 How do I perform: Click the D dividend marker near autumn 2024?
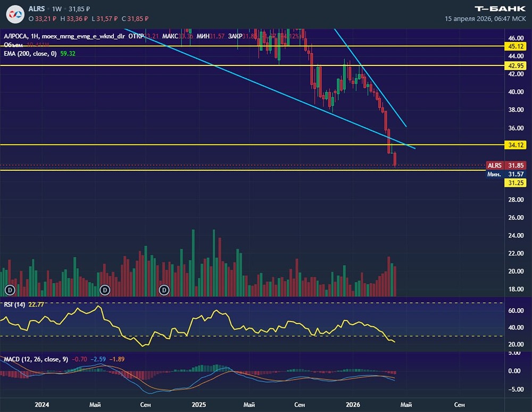coord(164,290)
